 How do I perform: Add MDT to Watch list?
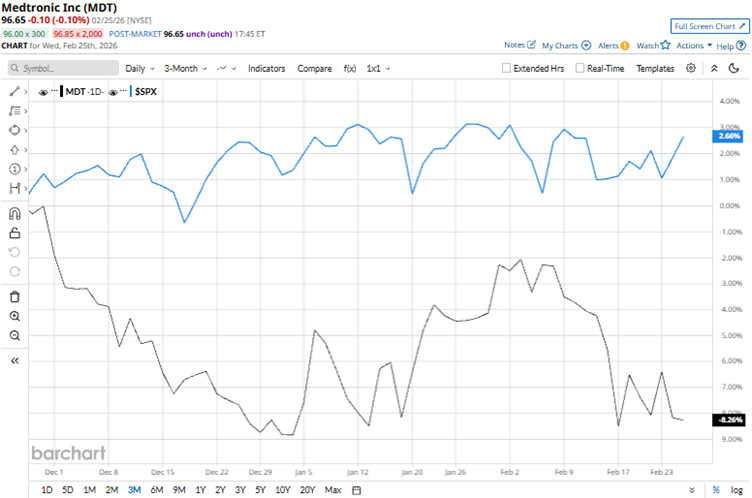653,46
